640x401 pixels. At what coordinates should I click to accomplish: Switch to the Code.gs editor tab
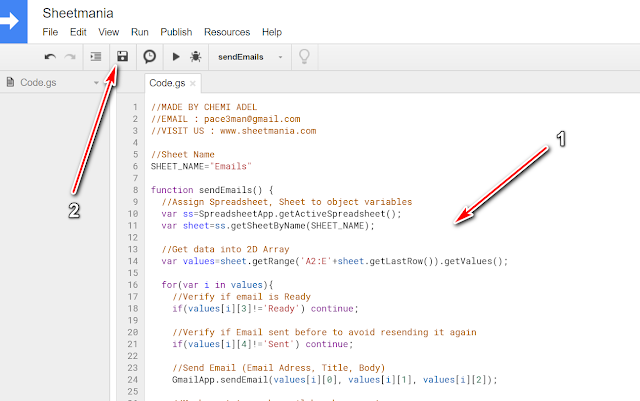(167, 83)
